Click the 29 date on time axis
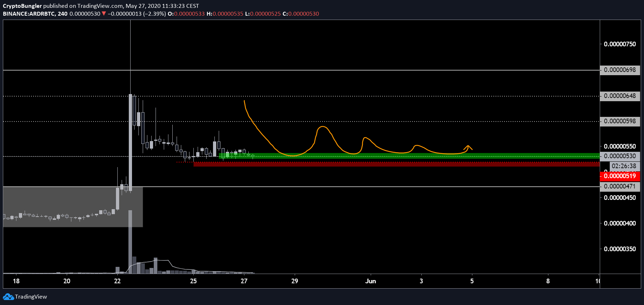 [x=295, y=281]
